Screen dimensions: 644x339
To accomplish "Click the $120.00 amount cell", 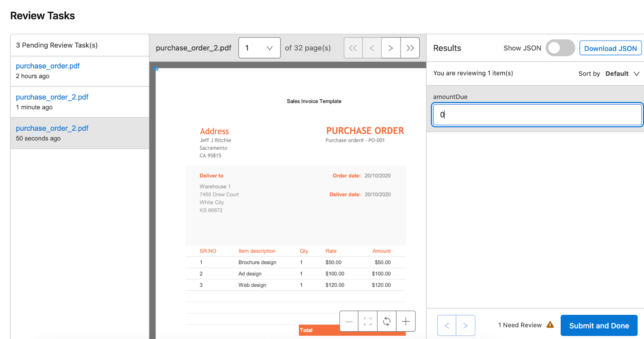I will pos(381,285).
